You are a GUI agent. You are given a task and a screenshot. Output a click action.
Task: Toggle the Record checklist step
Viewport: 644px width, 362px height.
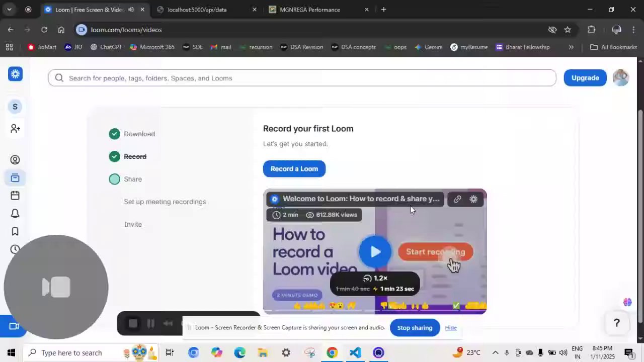(x=114, y=156)
